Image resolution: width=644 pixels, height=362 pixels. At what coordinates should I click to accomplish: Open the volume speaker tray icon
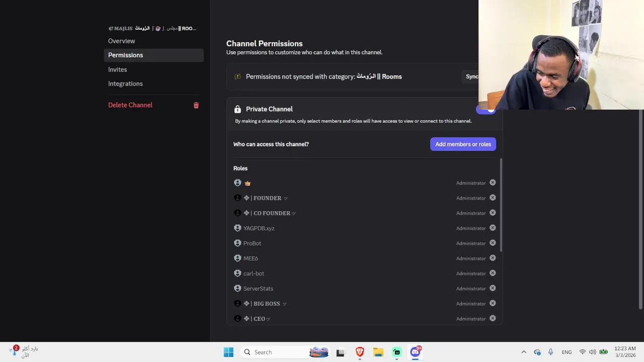pyautogui.click(x=592, y=352)
